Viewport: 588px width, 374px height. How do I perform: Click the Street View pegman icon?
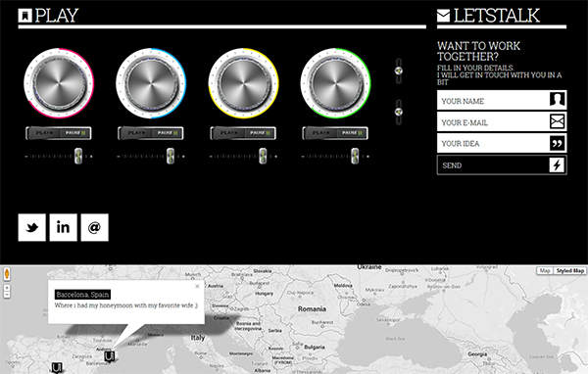pyautogui.click(x=7, y=274)
